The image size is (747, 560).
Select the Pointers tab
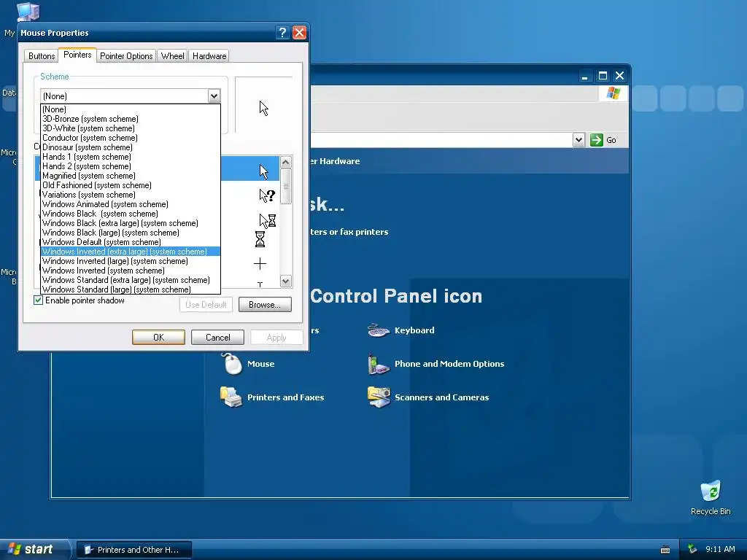tap(77, 55)
